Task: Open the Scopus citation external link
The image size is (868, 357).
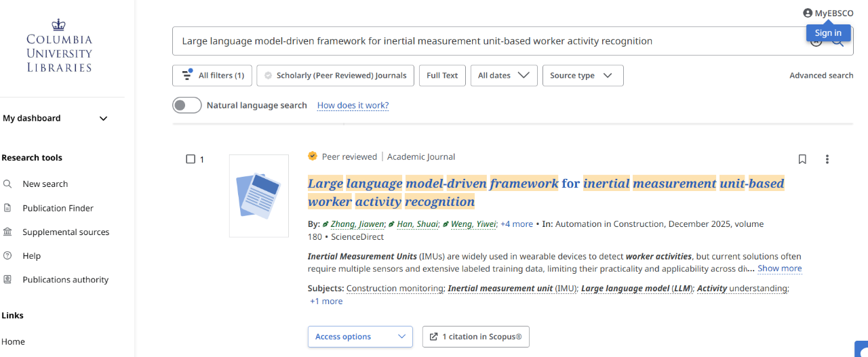Action: click(475, 337)
